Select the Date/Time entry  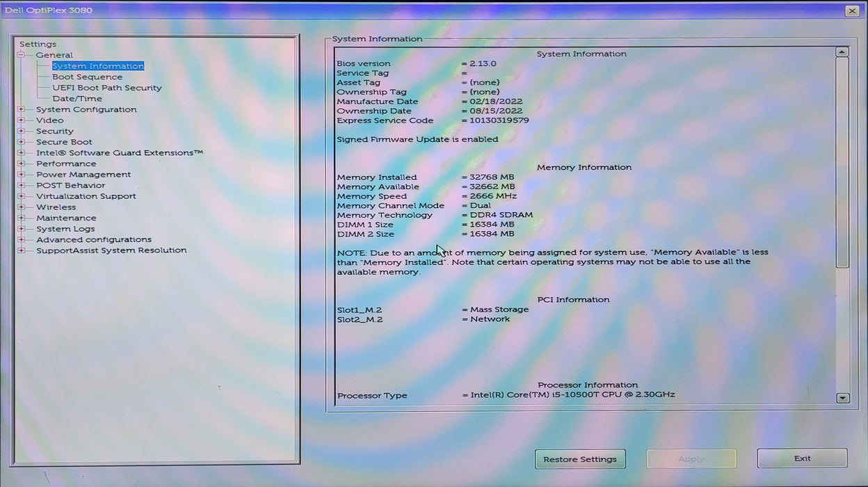tap(77, 99)
